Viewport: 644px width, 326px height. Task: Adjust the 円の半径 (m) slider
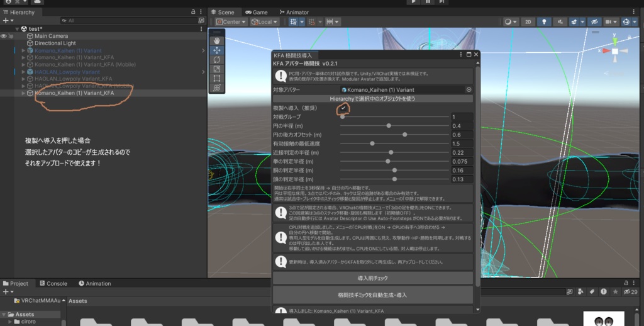[394, 126]
